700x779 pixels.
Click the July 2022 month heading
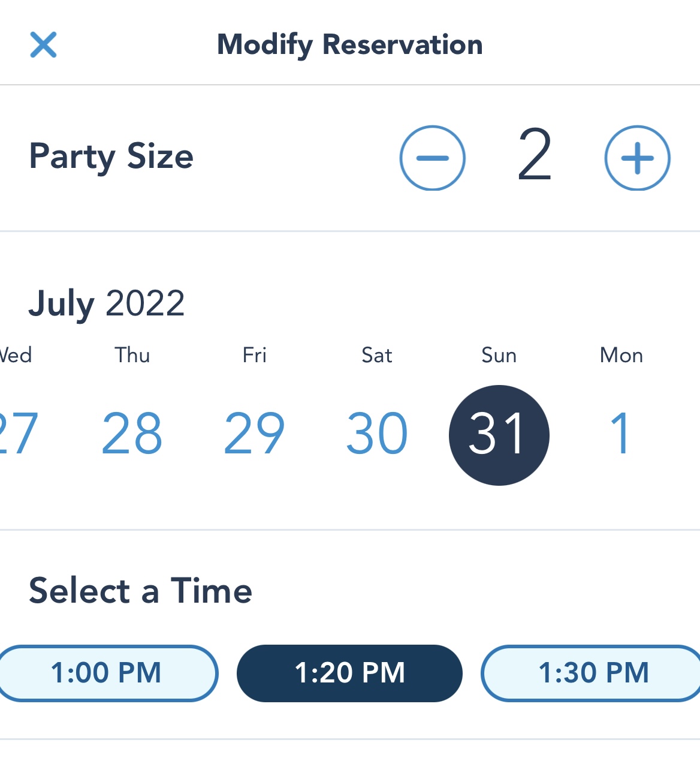[107, 303]
